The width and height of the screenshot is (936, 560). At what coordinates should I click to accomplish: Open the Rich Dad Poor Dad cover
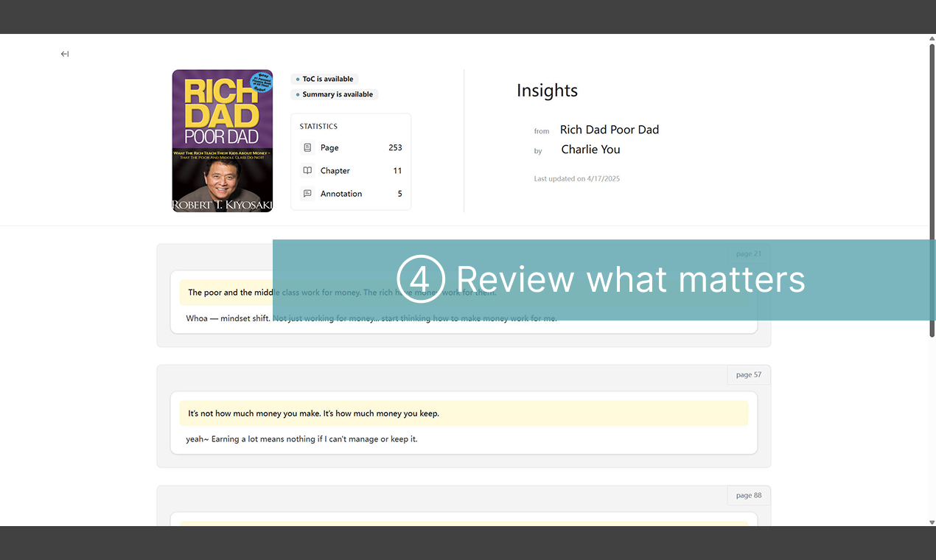[223, 141]
